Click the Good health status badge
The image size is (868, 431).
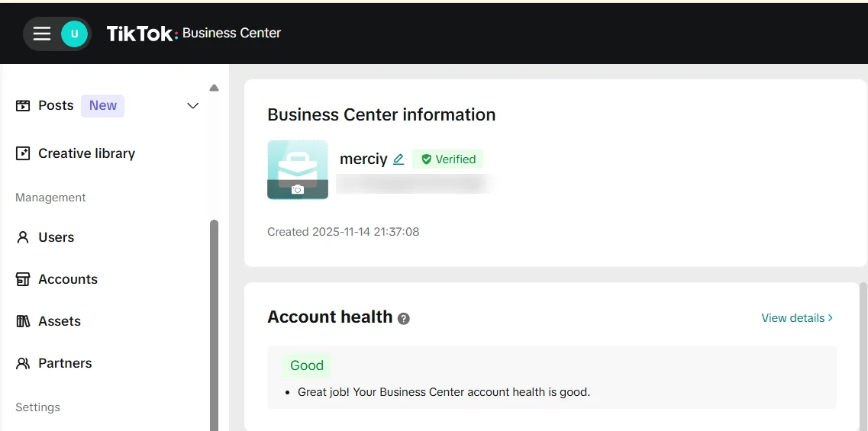click(307, 365)
